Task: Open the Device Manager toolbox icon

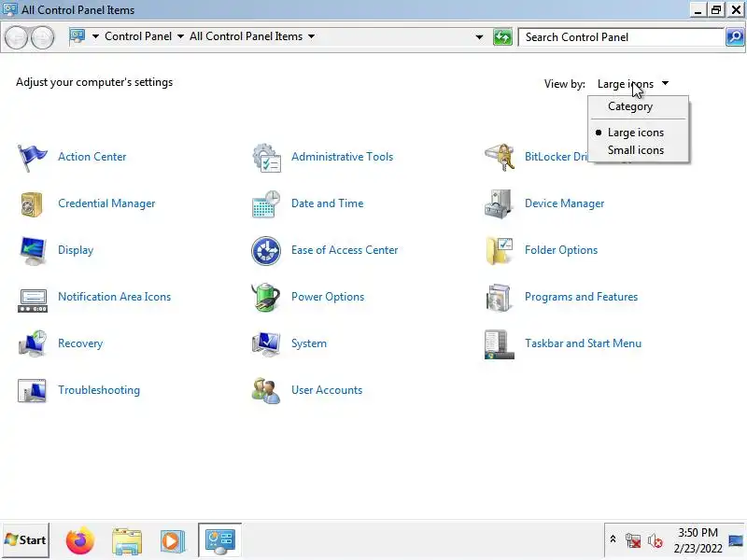Action: pos(499,203)
